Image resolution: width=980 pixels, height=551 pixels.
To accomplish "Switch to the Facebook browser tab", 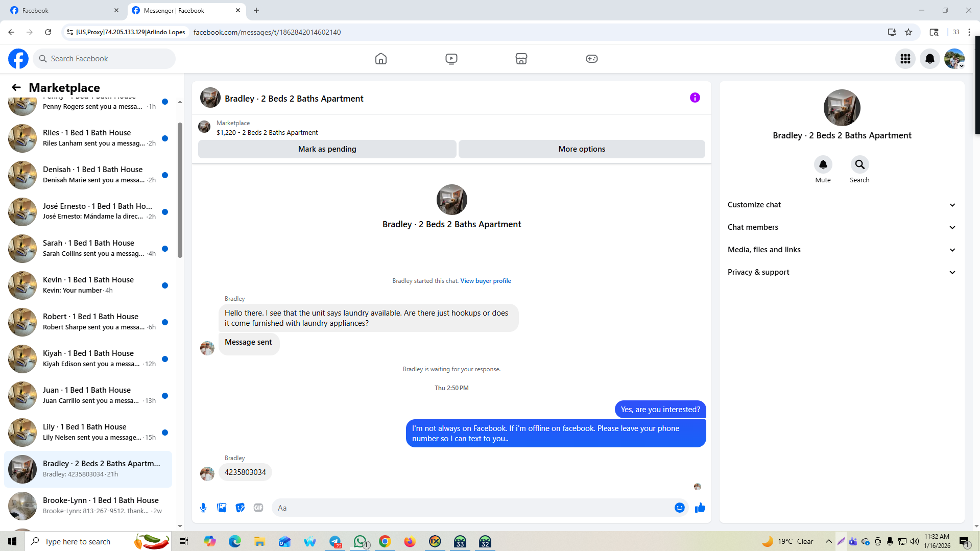I will pos(64,10).
